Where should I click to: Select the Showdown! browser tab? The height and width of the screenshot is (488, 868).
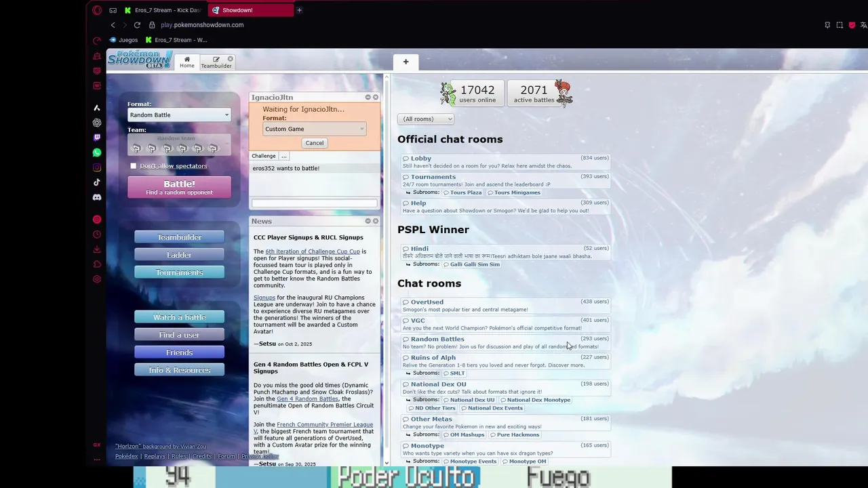[x=250, y=10]
